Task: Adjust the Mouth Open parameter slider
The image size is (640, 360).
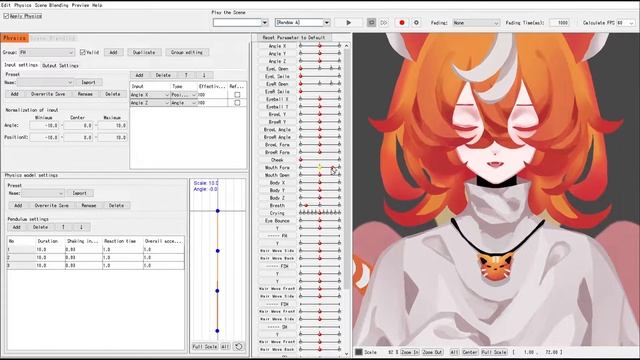Action: coord(320,175)
